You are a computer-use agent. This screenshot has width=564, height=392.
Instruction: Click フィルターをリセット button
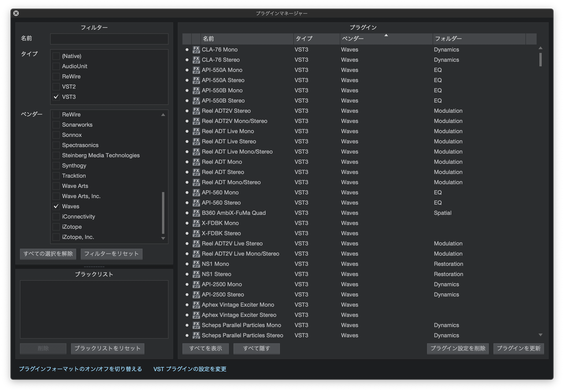tap(111, 254)
